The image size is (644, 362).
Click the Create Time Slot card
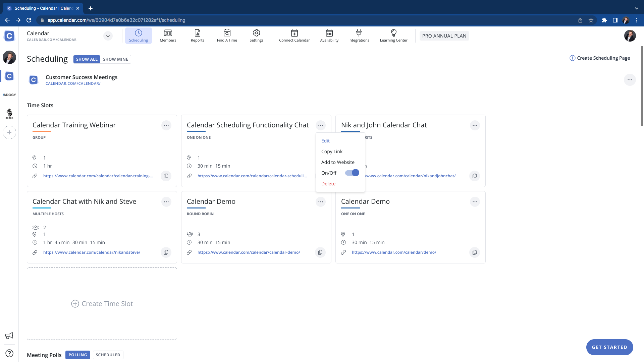pos(102,304)
